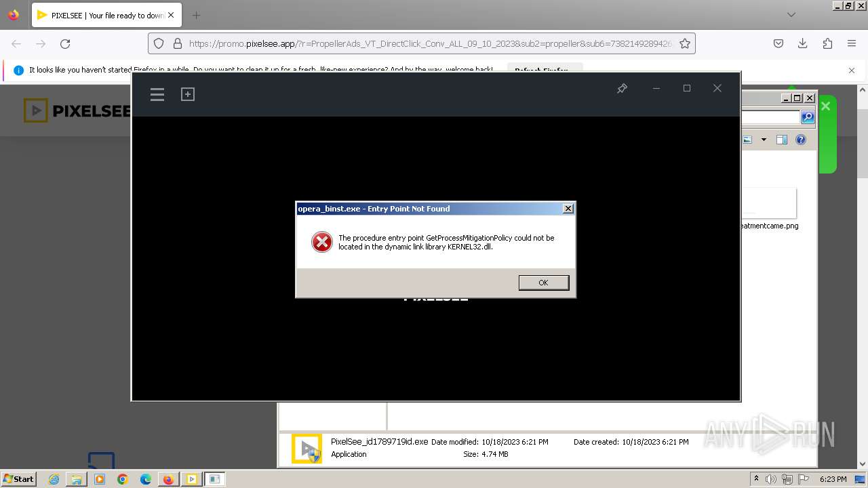
Task: Minimize the Explorer window
Action: pos(787,98)
